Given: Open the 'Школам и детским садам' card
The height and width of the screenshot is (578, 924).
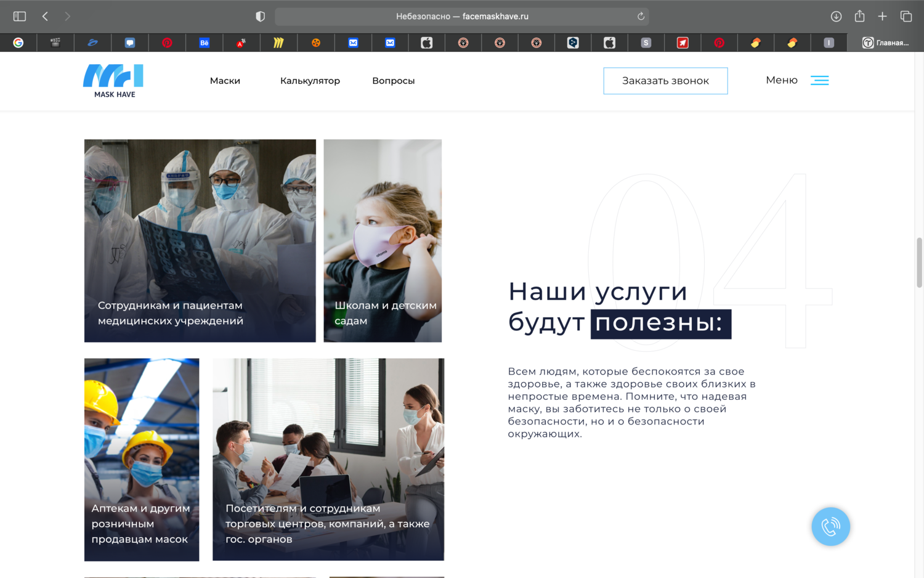Looking at the screenshot, I should click(x=383, y=240).
